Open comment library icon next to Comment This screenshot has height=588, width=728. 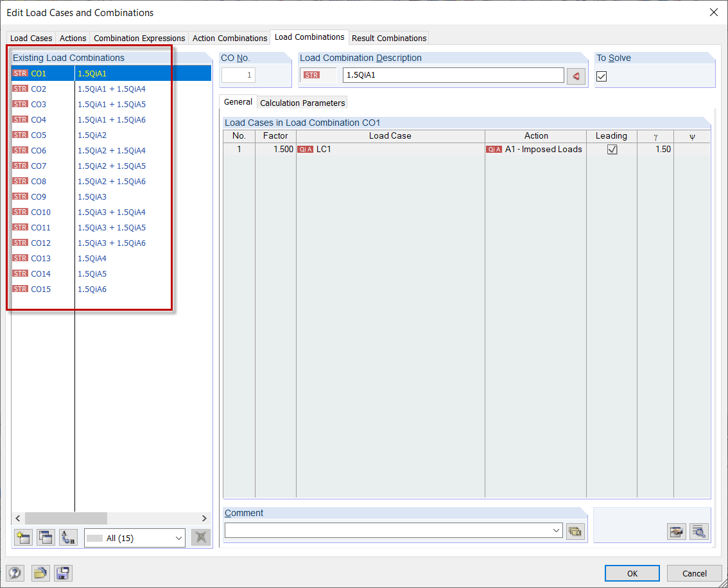575,532
